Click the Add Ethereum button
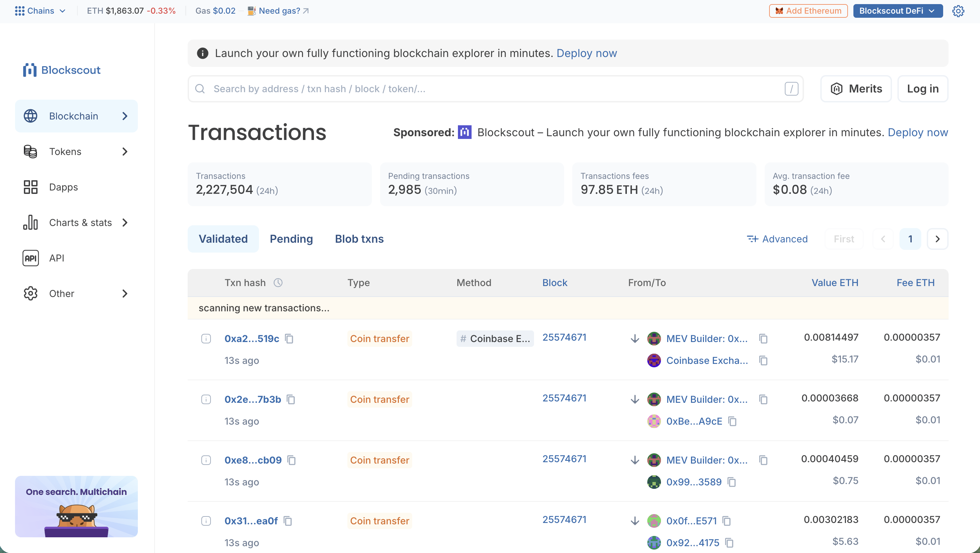The image size is (980, 553). pos(808,11)
